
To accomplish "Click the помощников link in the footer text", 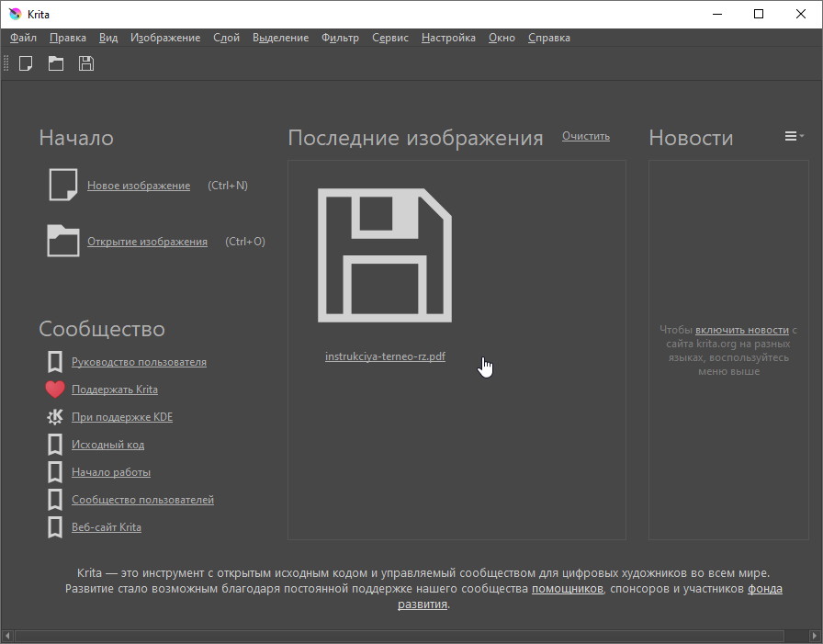I will pyautogui.click(x=567, y=589).
